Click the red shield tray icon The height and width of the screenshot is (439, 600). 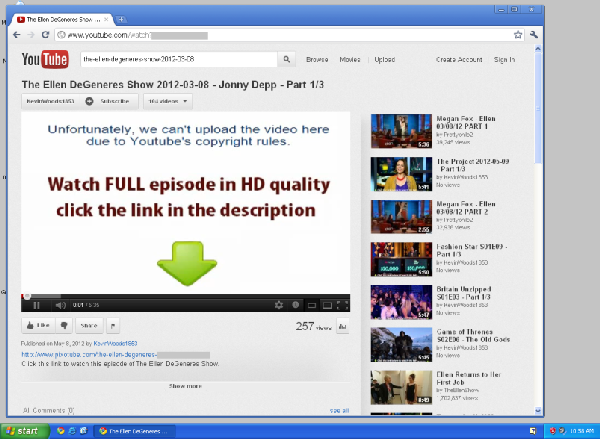[x=553, y=431]
